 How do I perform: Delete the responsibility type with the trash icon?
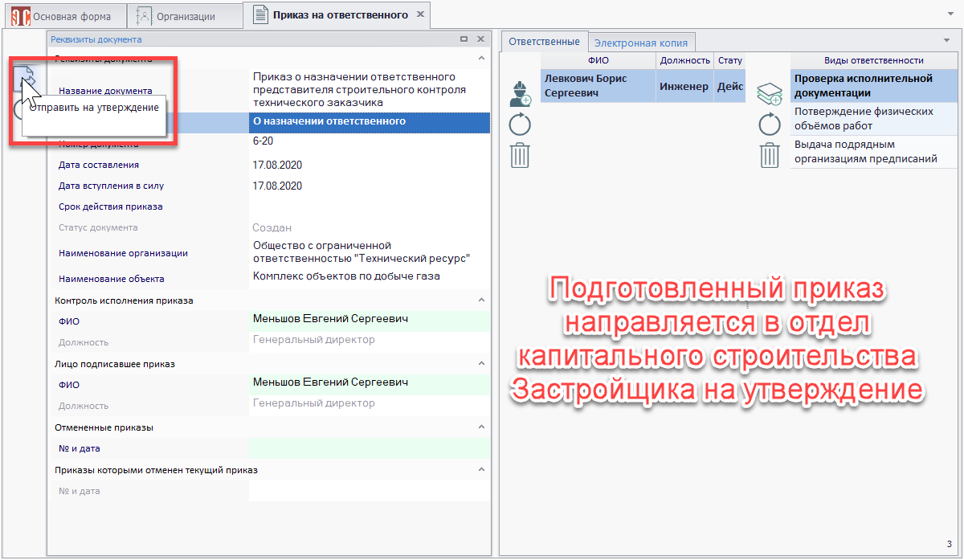coord(770,154)
